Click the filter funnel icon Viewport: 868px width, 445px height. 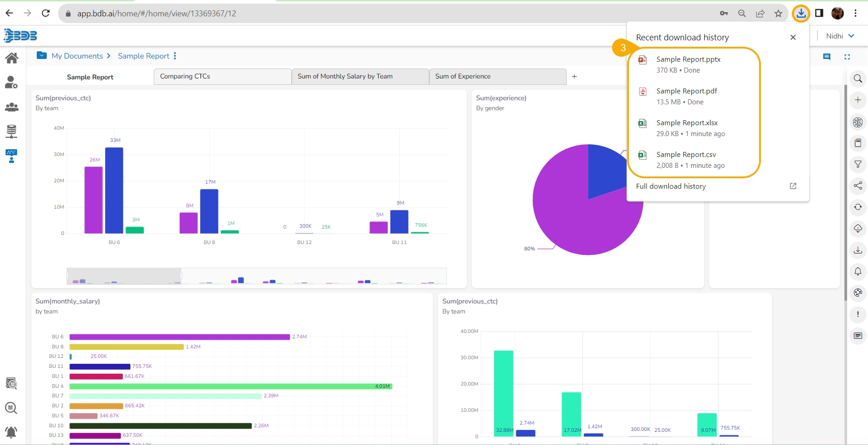(858, 164)
